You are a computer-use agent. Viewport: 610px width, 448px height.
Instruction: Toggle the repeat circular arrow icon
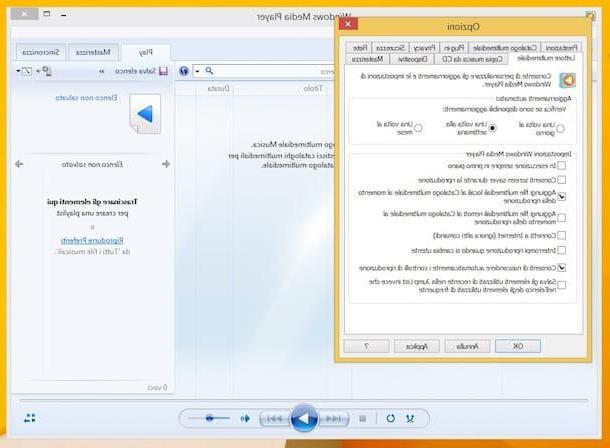pyautogui.click(x=391, y=418)
